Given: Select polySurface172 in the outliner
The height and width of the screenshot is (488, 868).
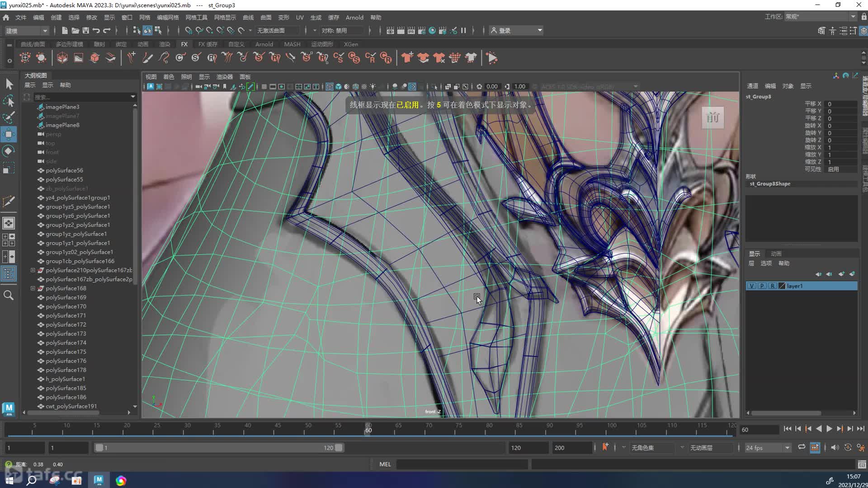Looking at the screenshot, I should coord(66,324).
